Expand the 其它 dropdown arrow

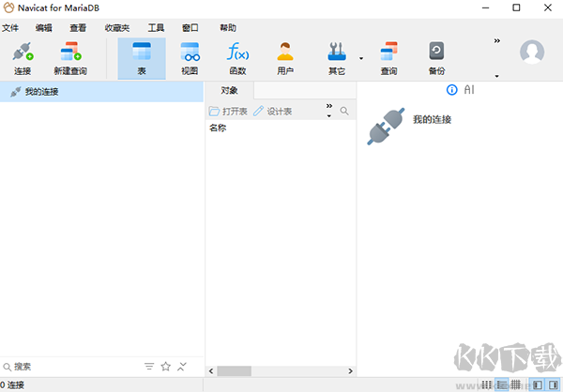(361, 58)
